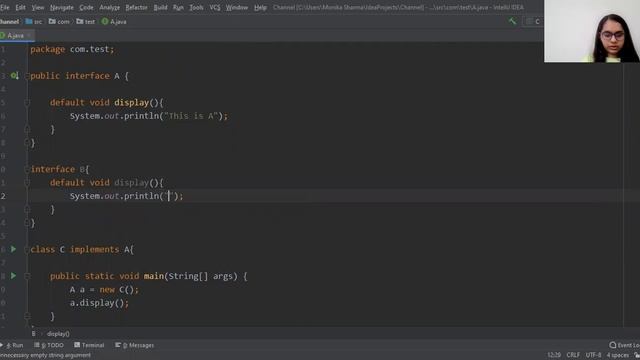Open the Build menu
This screenshot has height=360, width=640.
(160, 7)
